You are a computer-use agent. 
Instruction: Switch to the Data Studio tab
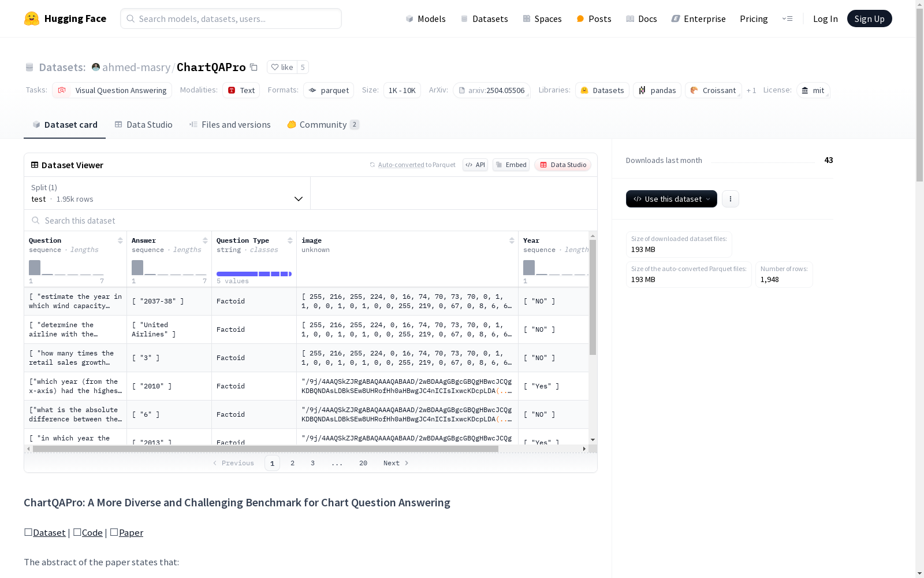143,124
